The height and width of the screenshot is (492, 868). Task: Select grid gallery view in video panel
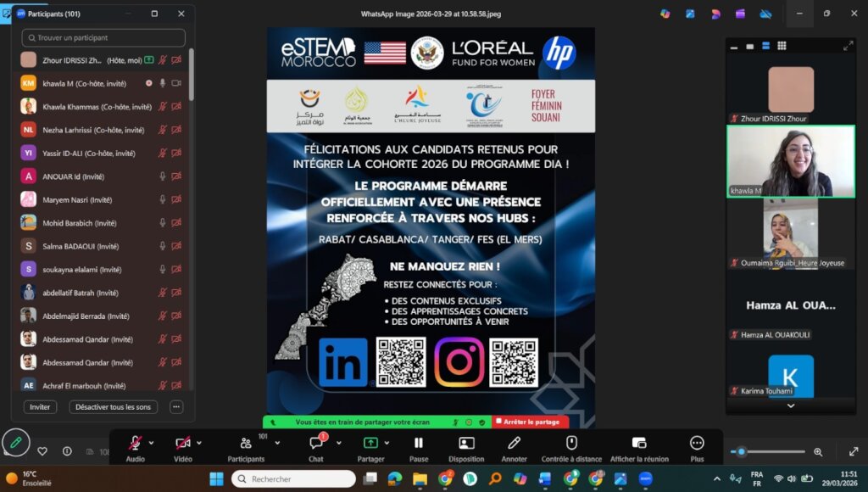click(782, 46)
